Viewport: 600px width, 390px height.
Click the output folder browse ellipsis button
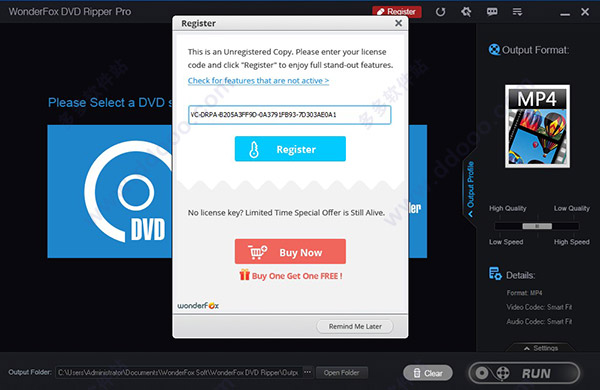(307, 372)
